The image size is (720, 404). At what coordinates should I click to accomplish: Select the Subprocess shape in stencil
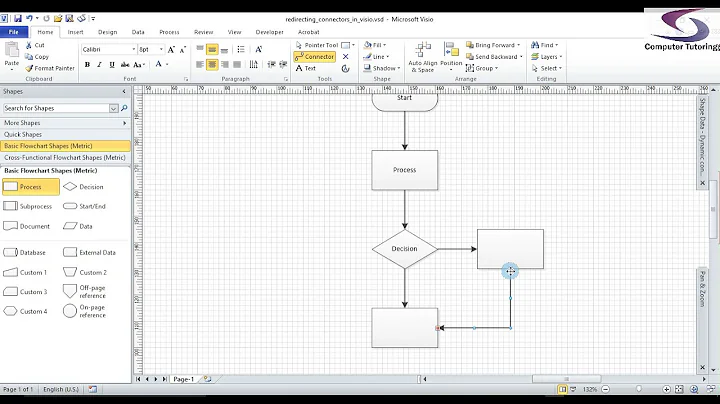[x=28, y=207]
